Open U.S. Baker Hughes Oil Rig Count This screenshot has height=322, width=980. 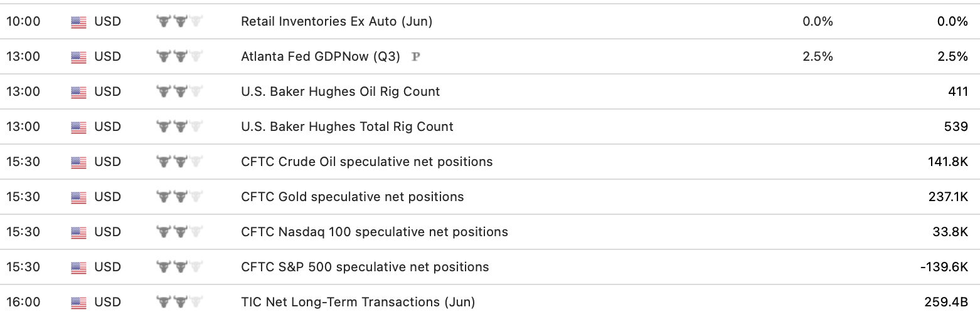click(x=340, y=91)
